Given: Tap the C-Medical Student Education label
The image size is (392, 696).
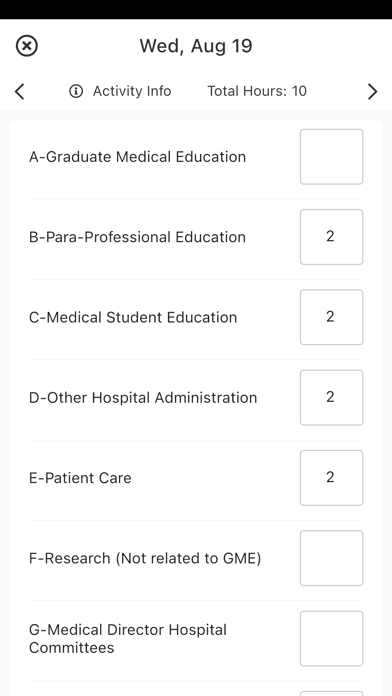Looking at the screenshot, I should coord(133,317).
